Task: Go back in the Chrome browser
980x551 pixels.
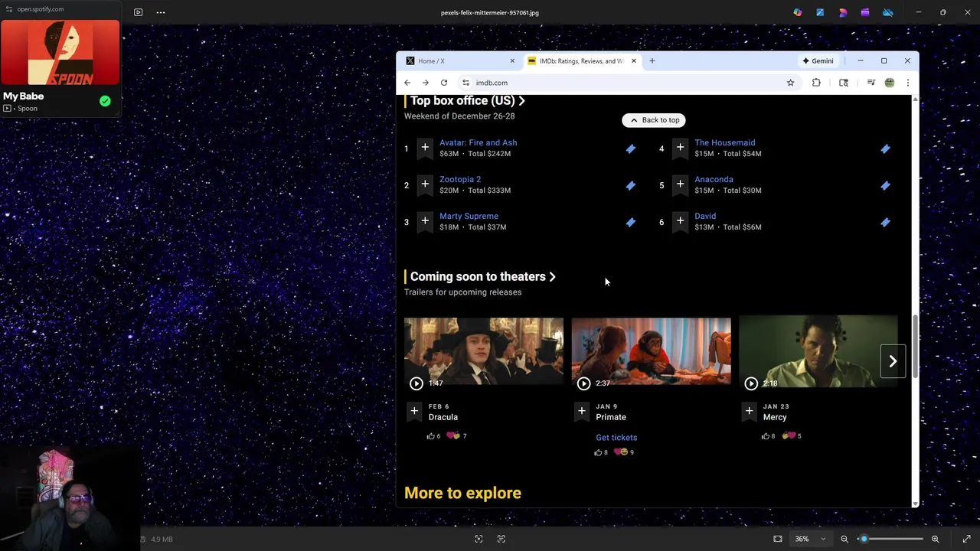Action: [x=407, y=83]
